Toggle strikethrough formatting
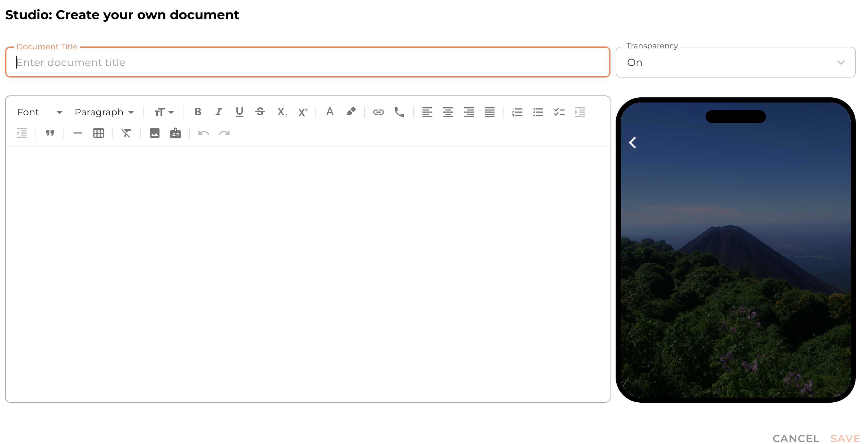 [x=260, y=112]
